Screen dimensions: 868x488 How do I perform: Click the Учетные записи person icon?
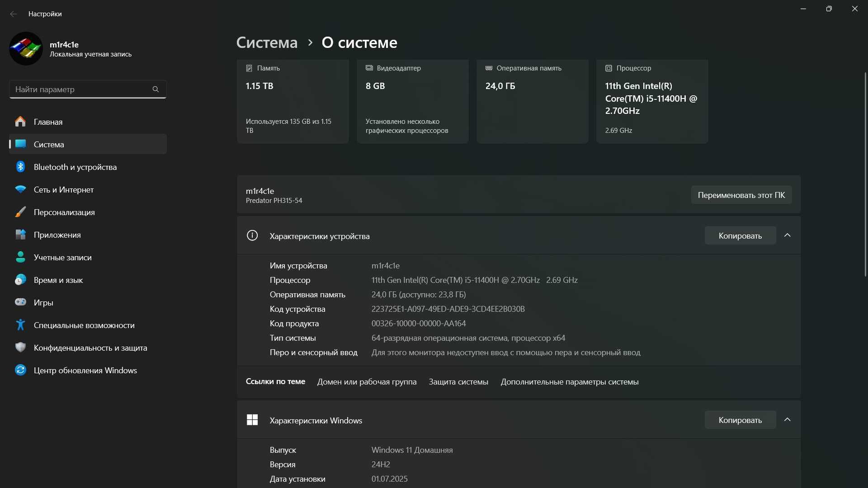(x=20, y=257)
